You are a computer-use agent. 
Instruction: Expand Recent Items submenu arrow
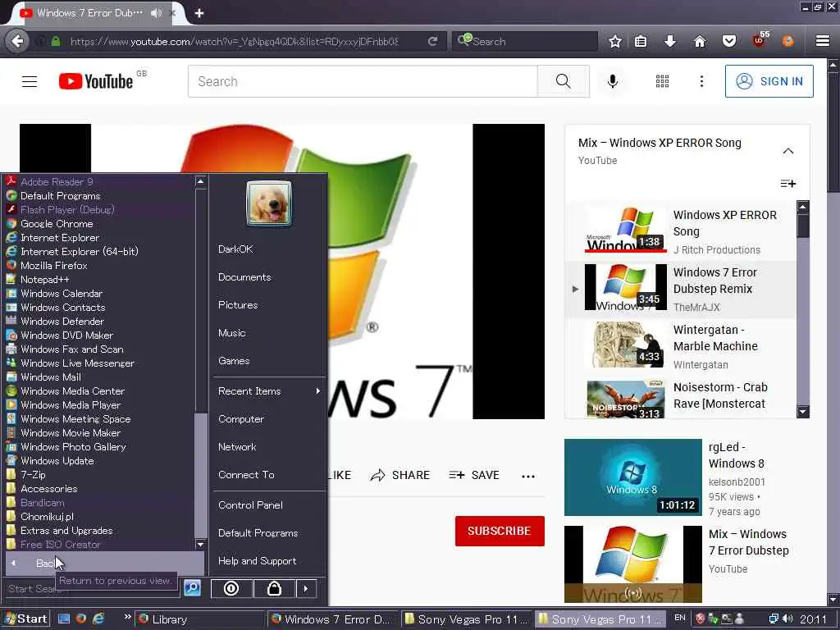[x=318, y=391]
